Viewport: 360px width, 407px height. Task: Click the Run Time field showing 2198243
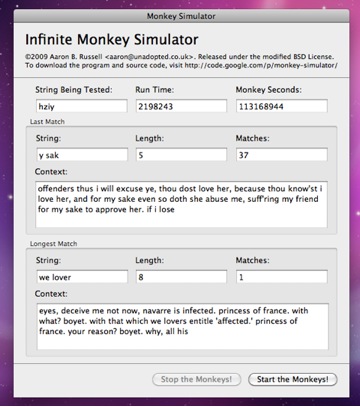pos(181,106)
